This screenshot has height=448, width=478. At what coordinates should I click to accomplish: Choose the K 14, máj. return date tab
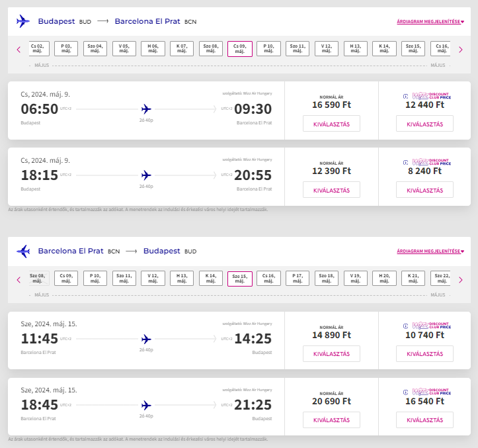pos(211,279)
